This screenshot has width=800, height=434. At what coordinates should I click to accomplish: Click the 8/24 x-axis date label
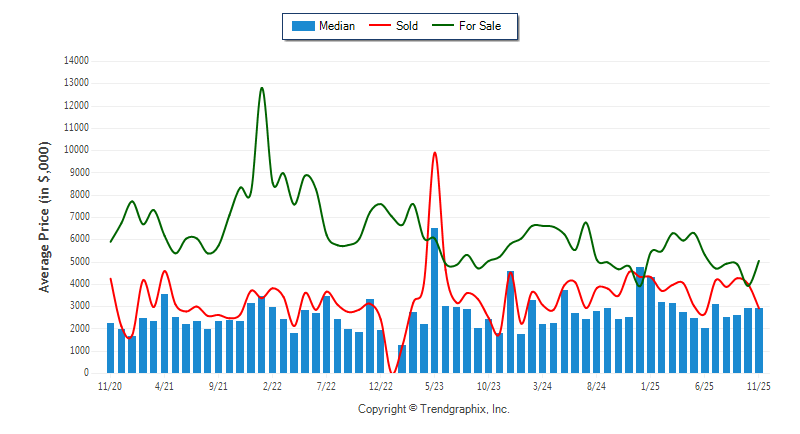pyautogui.click(x=596, y=385)
